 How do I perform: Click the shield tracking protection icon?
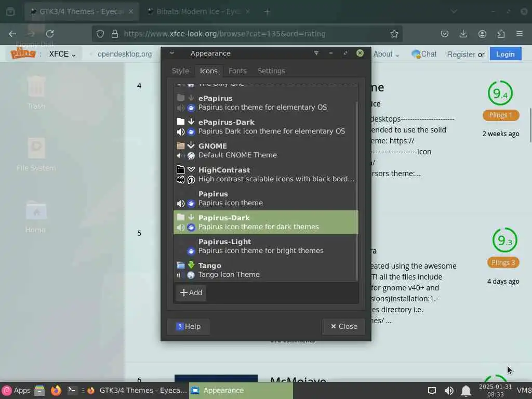tap(100, 34)
